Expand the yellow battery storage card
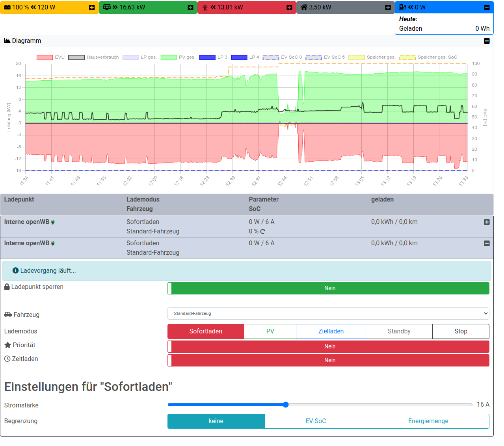Screen dimensions: 504x446 point(92,7)
